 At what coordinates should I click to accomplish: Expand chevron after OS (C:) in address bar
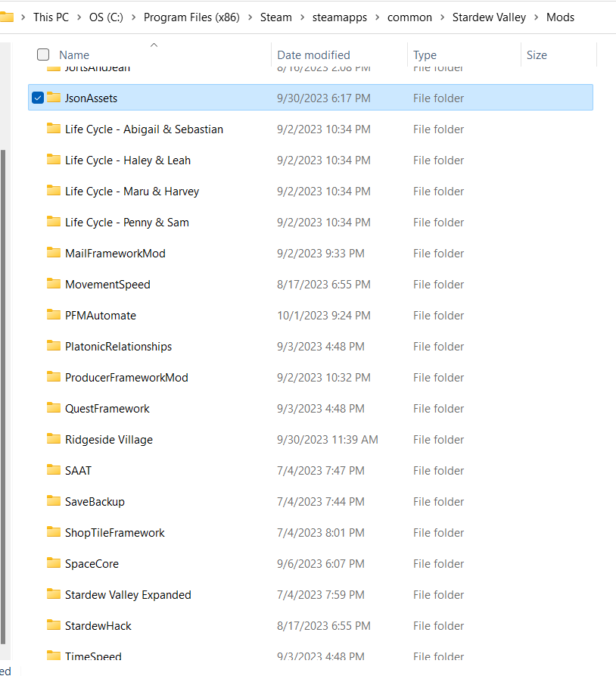click(134, 17)
